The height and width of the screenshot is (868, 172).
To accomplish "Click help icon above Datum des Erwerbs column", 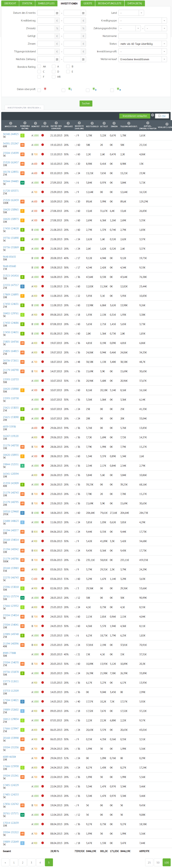I will 56,123.
